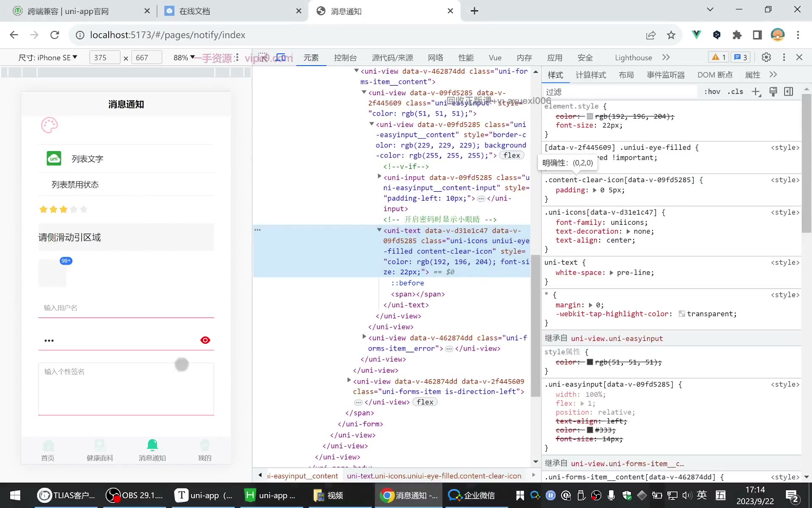Switch to the 计算样式 tab

[591, 75]
